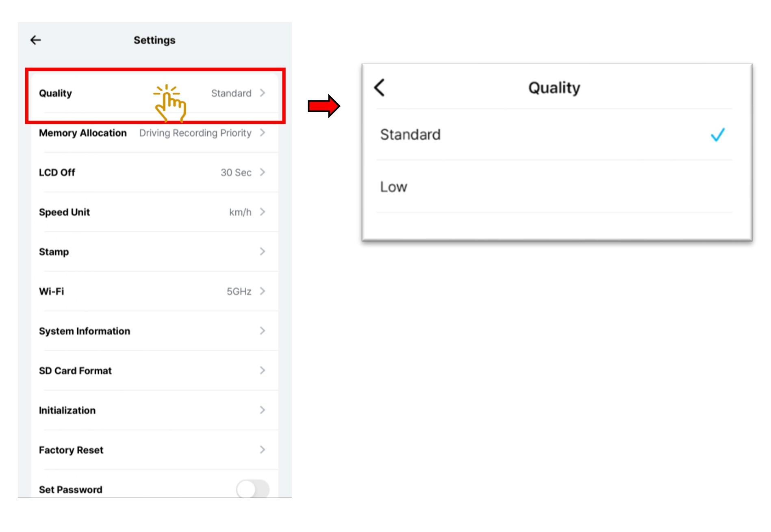Open the Stamp settings row
Viewport: 771px width, 532px height.
coord(154,252)
